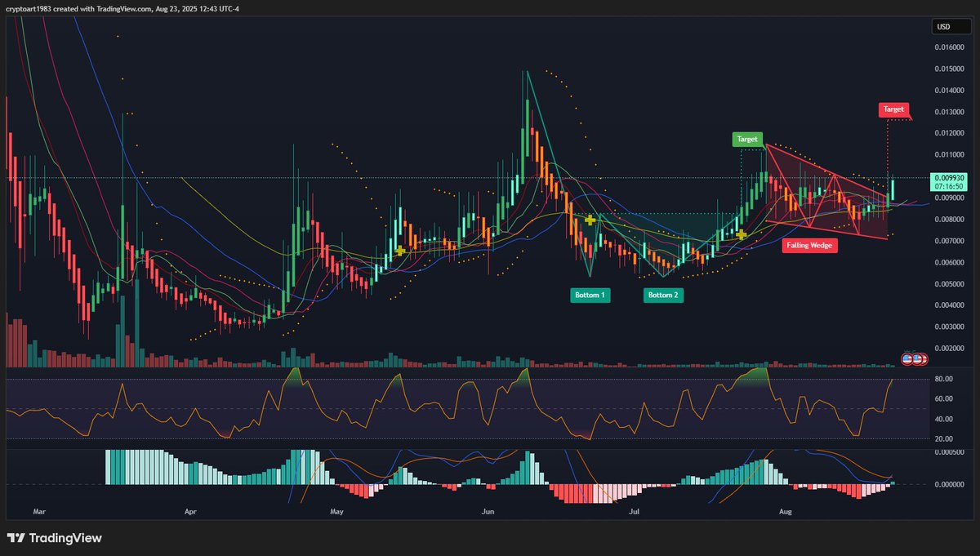Click the red Target label
Viewport: 980px width, 556px height.
coord(893,109)
